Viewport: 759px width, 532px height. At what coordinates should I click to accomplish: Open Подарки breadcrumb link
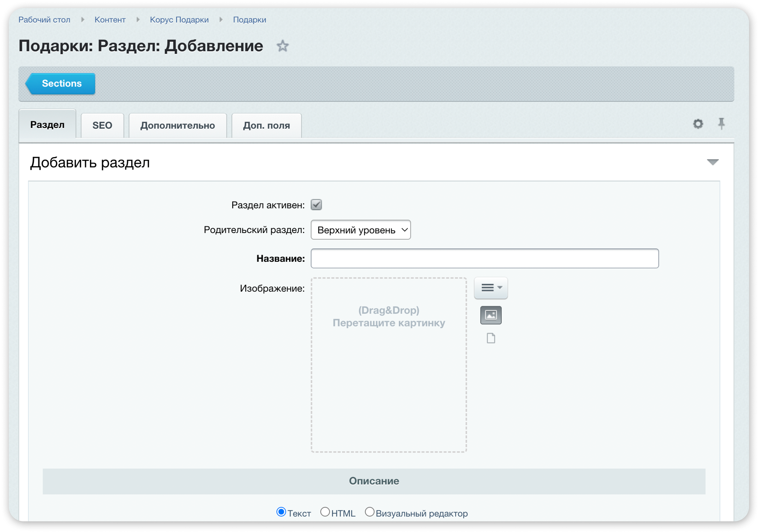coord(250,20)
